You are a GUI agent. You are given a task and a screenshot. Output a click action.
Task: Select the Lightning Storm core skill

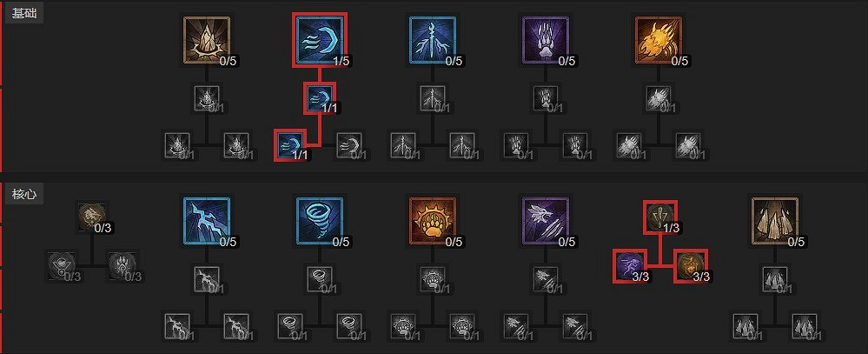tap(207, 221)
